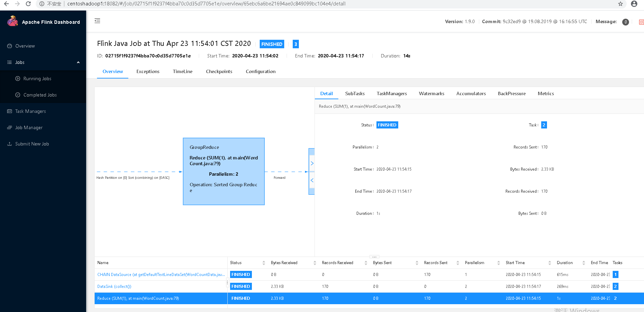
Task: Sort the table by Bytes Received
Action: (x=315, y=263)
